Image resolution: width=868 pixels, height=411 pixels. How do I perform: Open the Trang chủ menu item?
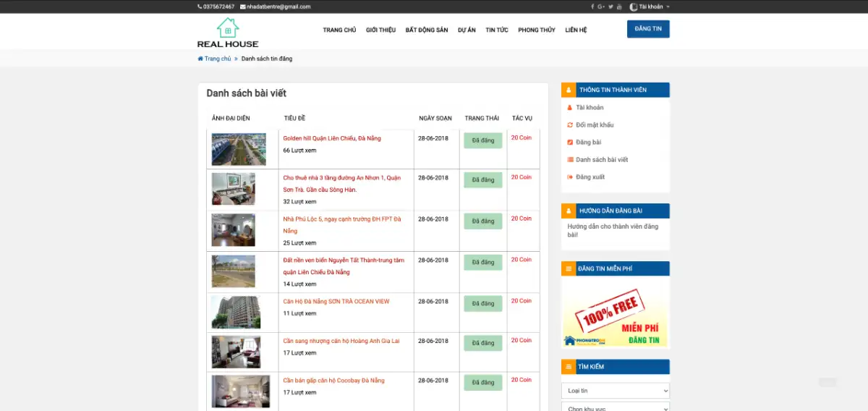(339, 30)
